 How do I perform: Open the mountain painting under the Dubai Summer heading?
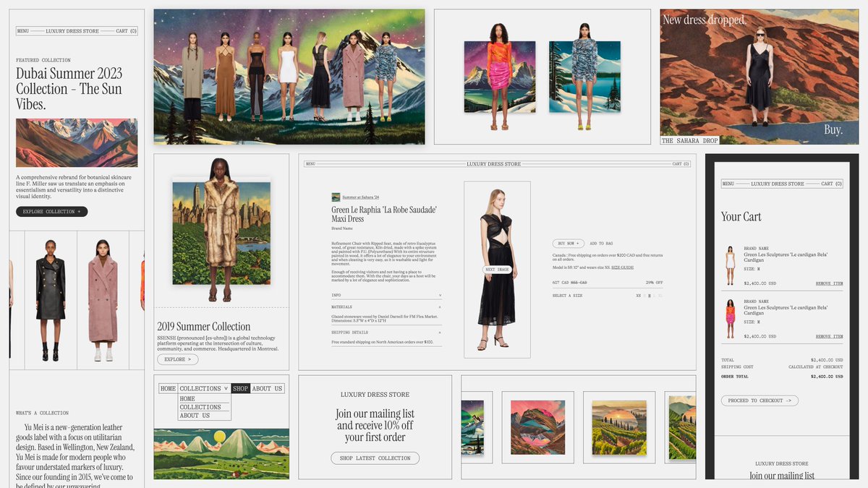(x=77, y=143)
